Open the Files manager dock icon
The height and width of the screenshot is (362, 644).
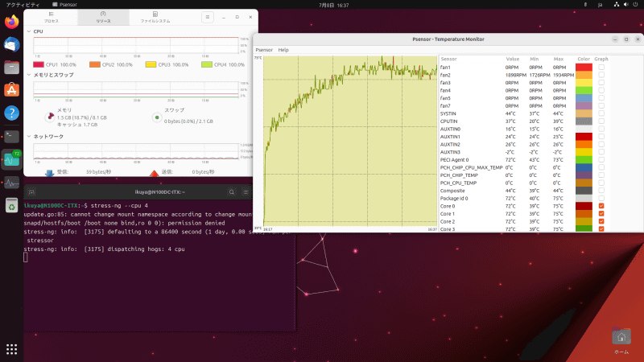pos(11,68)
